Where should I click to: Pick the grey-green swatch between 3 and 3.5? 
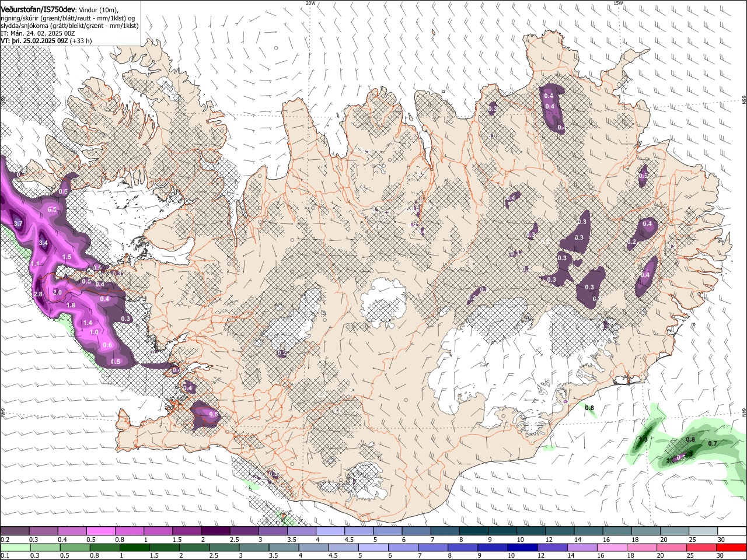(254, 547)
